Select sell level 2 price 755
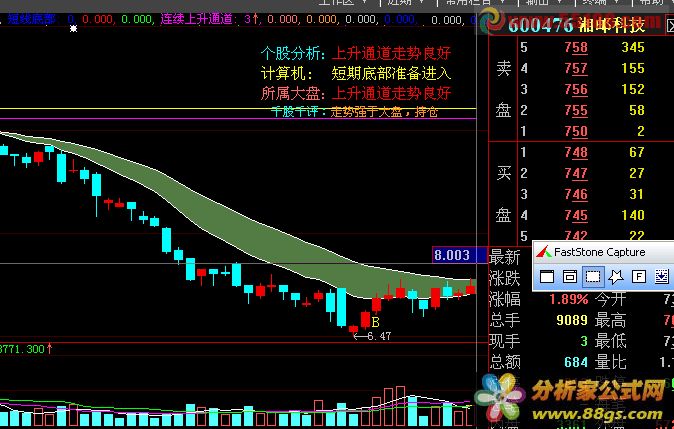 576,110
